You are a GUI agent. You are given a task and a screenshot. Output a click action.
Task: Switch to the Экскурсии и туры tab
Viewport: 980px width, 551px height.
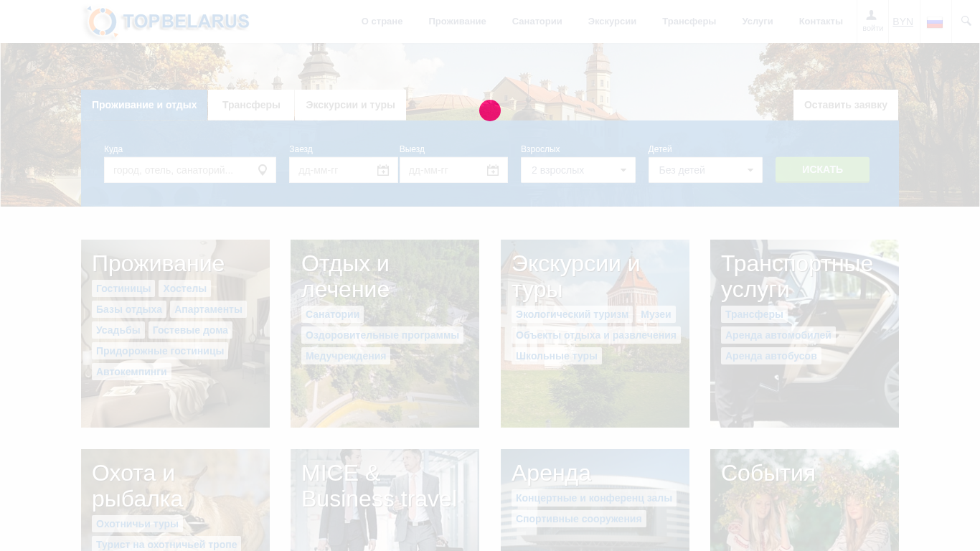click(x=350, y=105)
